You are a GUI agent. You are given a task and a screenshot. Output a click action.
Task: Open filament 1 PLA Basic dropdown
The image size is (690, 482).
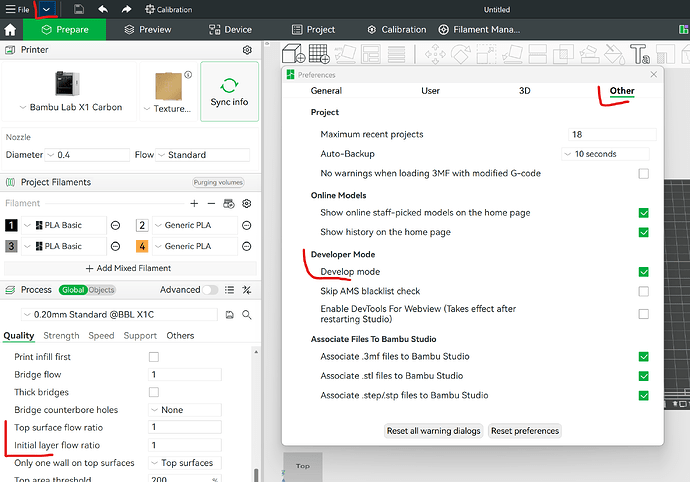pyautogui.click(x=64, y=225)
